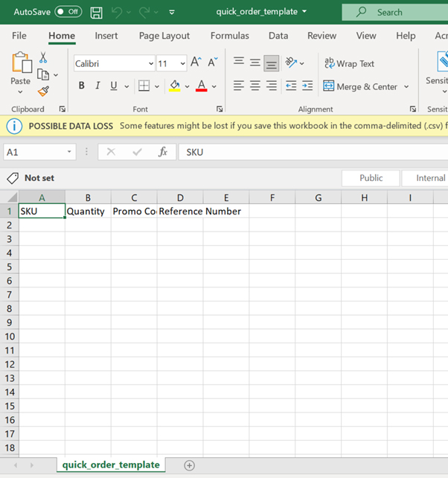Apply the red Font Color
Image resolution: width=448 pixels, height=478 pixels.
point(202,86)
